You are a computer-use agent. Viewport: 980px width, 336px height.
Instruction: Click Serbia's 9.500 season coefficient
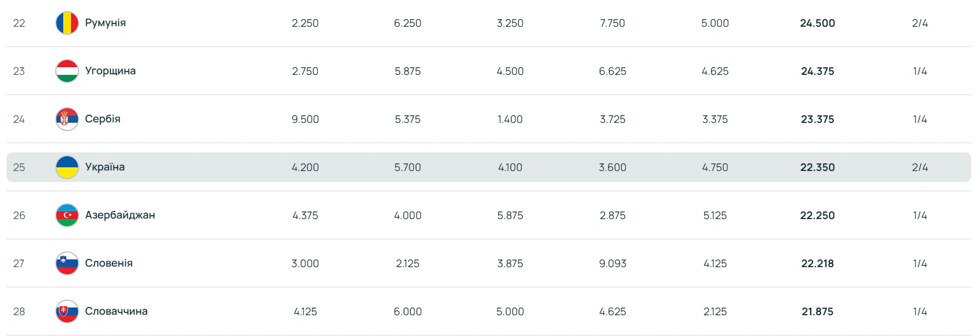[x=305, y=119]
